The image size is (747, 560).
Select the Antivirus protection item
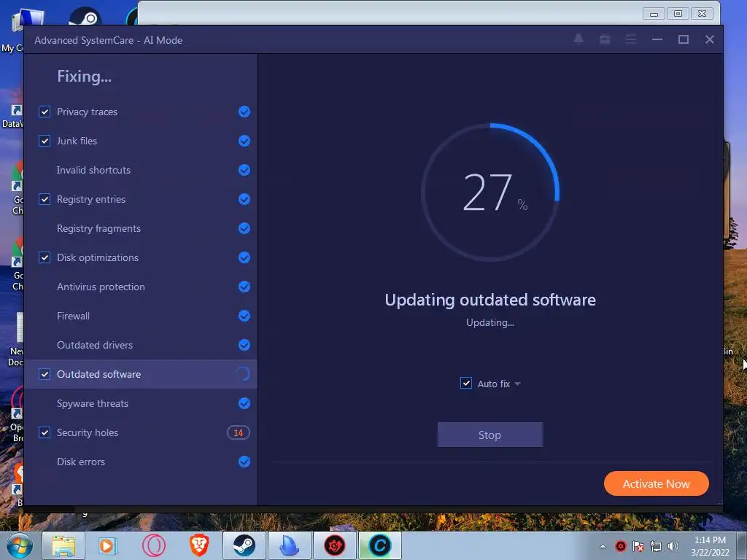[141, 287]
